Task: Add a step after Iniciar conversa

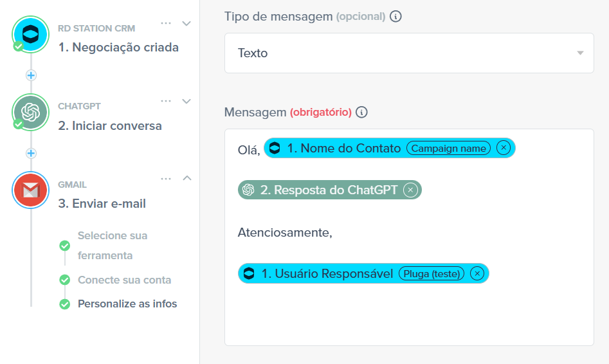Action: [x=31, y=153]
